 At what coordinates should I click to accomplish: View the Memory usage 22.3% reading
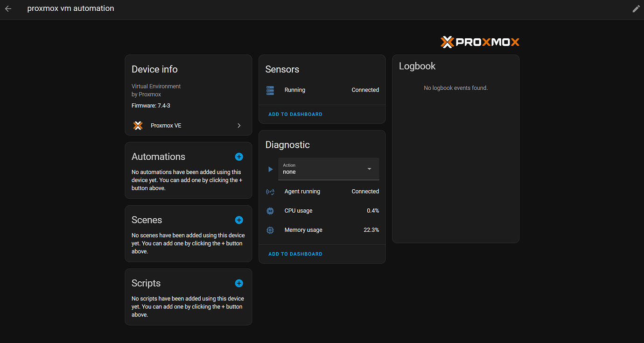click(372, 230)
